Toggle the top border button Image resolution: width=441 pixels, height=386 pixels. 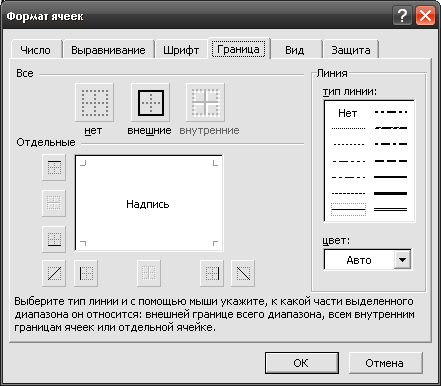54,167
